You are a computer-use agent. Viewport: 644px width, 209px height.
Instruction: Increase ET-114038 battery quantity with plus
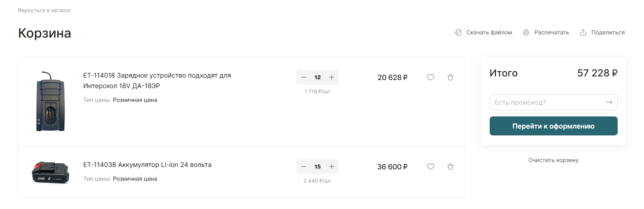pos(332,167)
